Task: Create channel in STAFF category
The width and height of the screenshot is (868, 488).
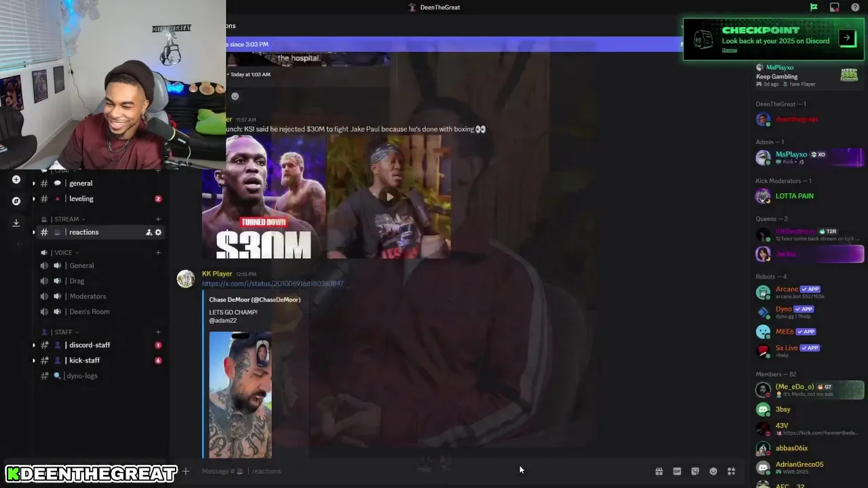Action: click(158, 332)
